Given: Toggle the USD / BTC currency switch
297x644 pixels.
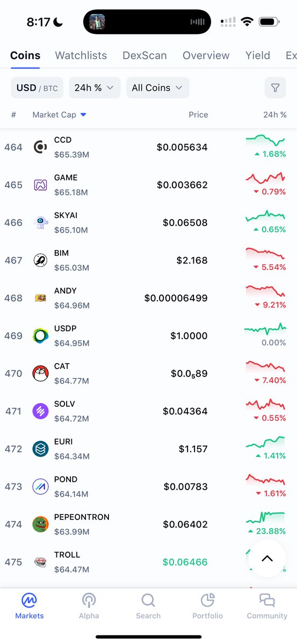Looking at the screenshot, I should 37,87.
